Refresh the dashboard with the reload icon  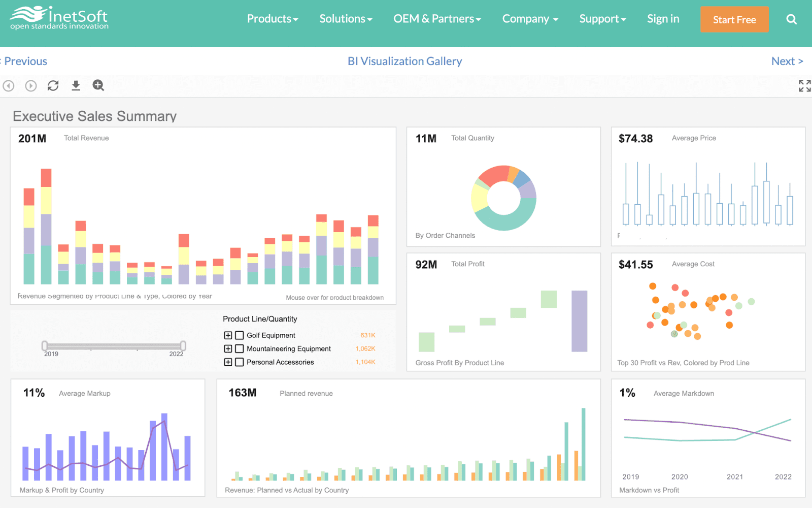point(53,85)
